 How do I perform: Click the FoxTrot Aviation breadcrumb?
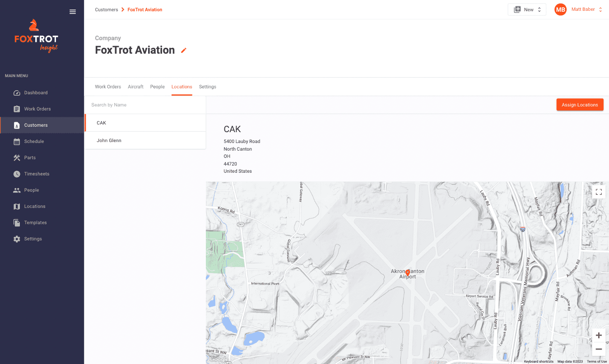[145, 9]
